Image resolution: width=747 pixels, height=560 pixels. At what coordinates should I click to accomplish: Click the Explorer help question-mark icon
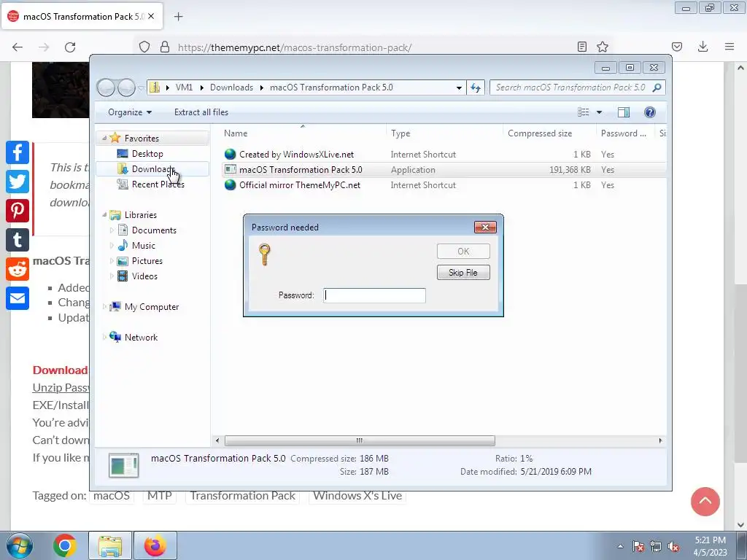pos(650,112)
